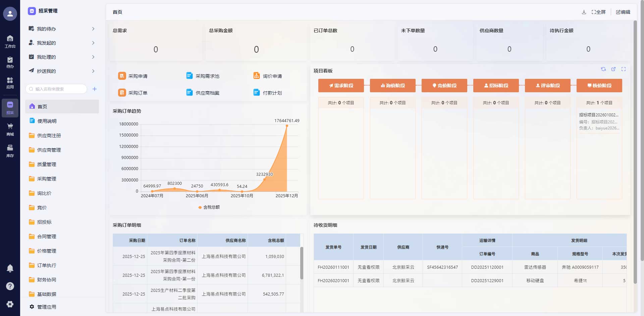Open the help question mark icon

coord(10,286)
